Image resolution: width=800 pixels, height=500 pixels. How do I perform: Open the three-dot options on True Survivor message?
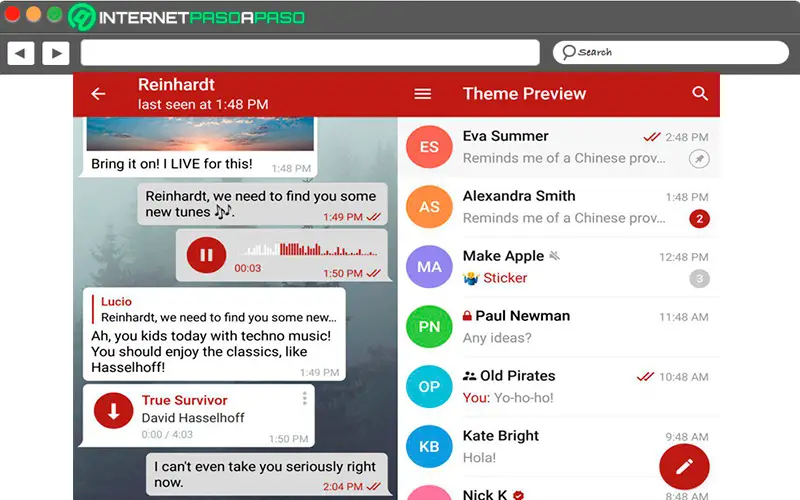click(x=305, y=398)
